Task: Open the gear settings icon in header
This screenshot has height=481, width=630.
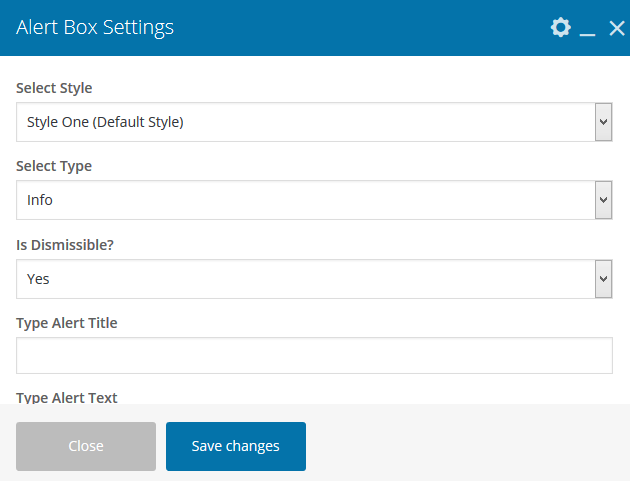Action: point(561,28)
